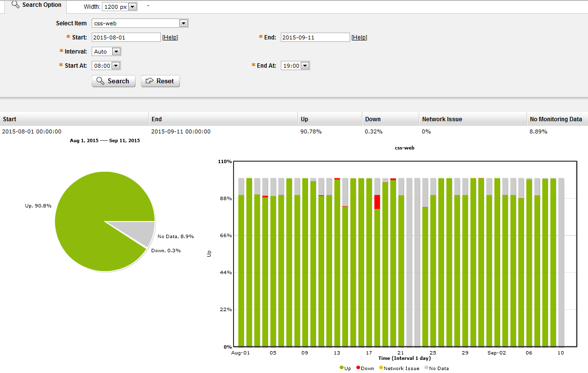
Task: Click the Reset button
Action: tap(160, 81)
